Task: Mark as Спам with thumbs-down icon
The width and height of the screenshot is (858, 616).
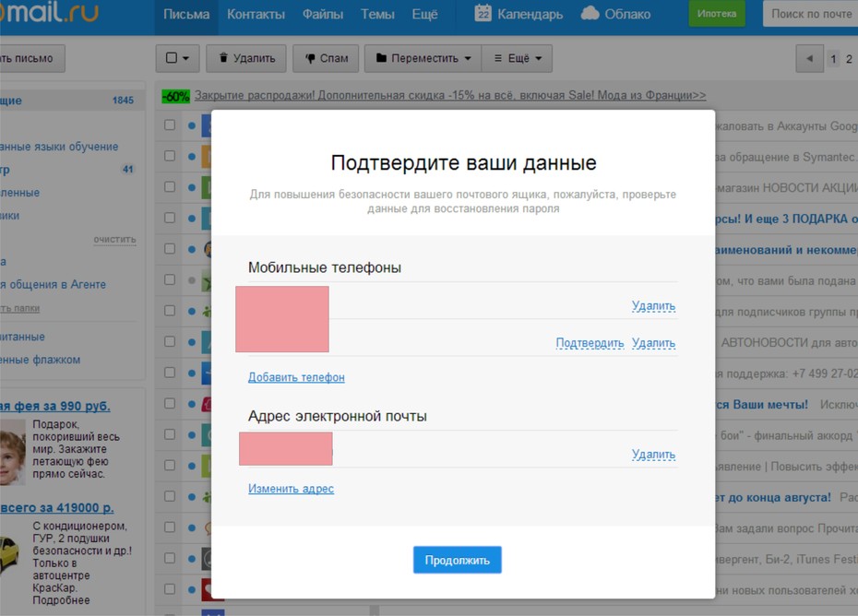Action: click(x=310, y=58)
